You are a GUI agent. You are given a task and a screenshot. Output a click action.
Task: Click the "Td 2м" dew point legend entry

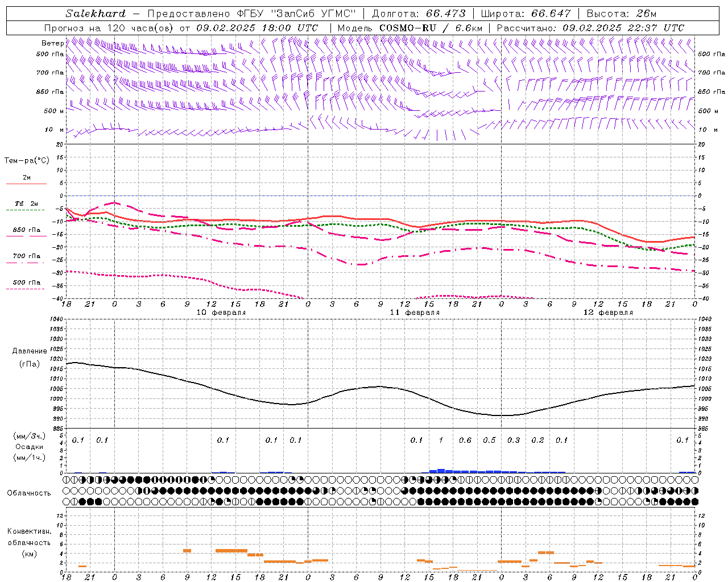point(27,203)
